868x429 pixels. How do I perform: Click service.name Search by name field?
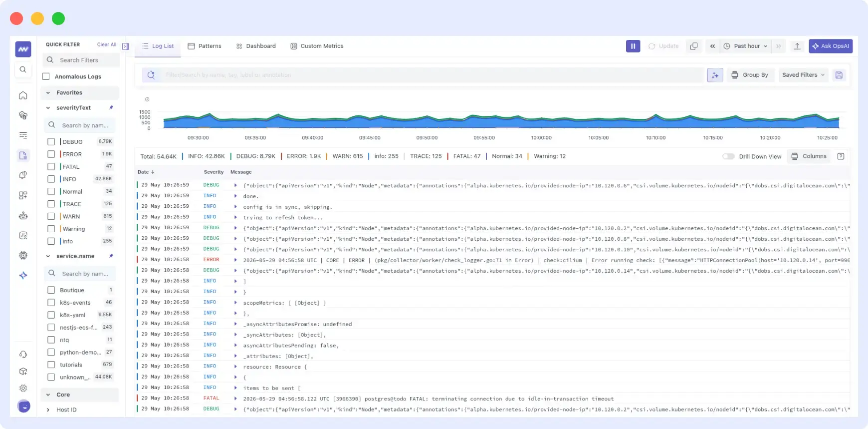pyautogui.click(x=80, y=274)
